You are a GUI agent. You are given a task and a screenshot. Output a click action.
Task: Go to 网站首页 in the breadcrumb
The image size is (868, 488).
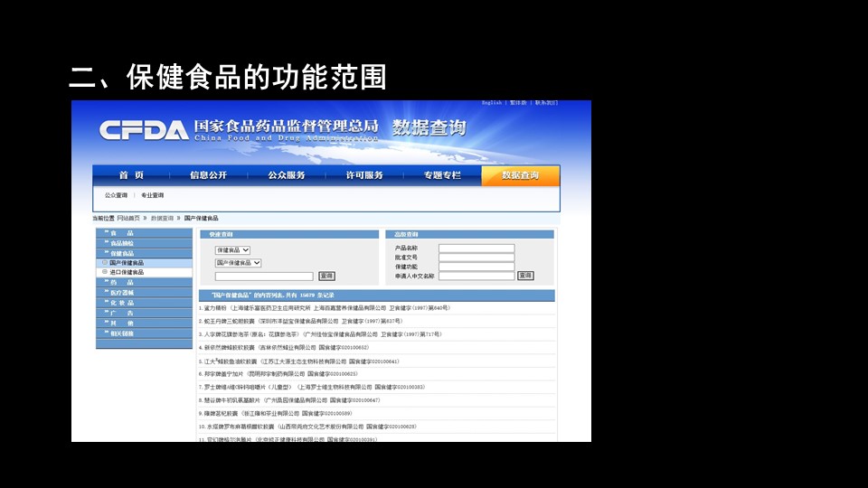click(128, 218)
